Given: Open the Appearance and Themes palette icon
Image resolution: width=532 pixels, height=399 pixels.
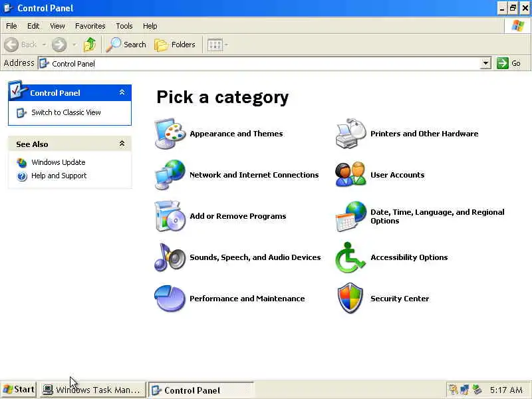Looking at the screenshot, I should pos(170,134).
